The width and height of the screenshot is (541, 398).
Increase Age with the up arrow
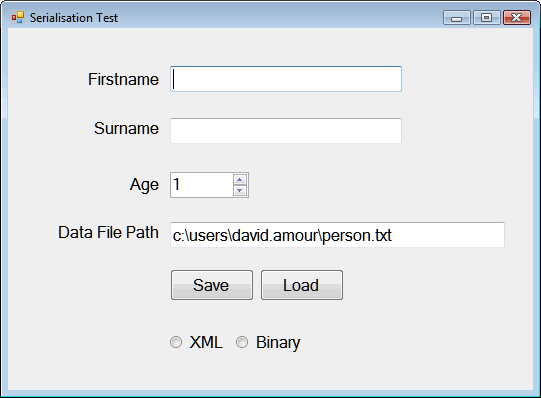pyautogui.click(x=240, y=180)
